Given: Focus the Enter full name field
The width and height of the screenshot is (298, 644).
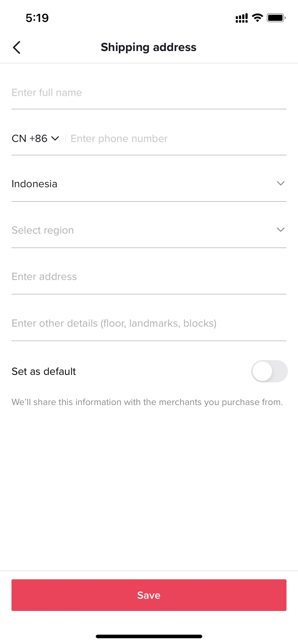Looking at the screenshot, I should click(x=149, y=93).
